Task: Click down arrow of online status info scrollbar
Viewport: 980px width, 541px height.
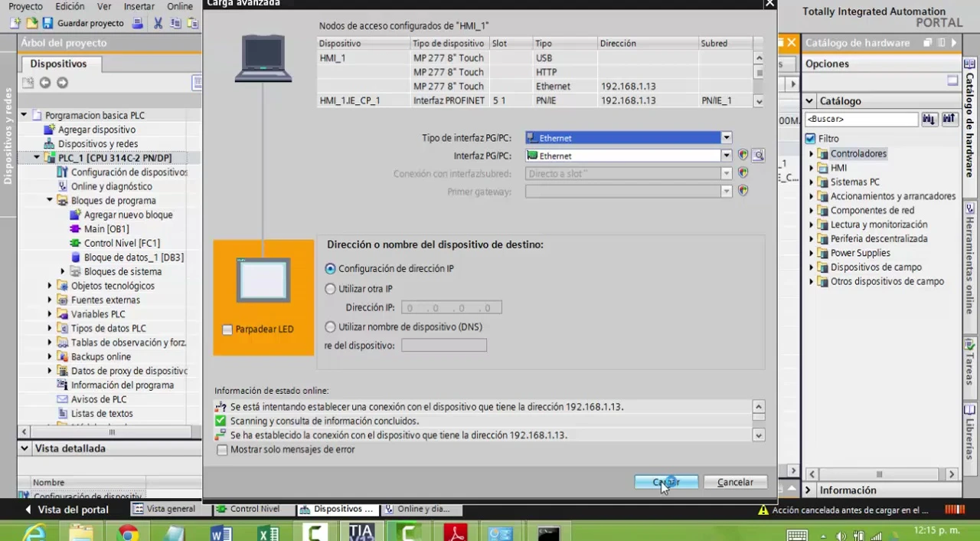Action: coord(759,435)
